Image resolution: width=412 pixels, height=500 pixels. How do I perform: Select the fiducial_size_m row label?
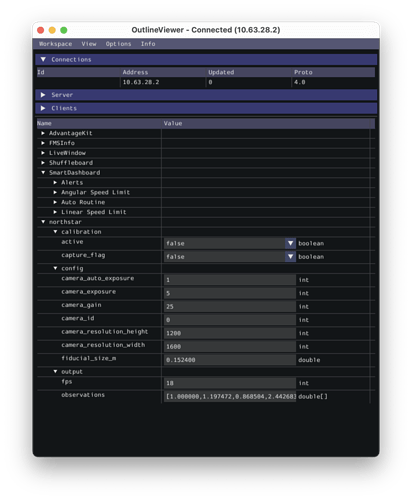click(89, 358)
